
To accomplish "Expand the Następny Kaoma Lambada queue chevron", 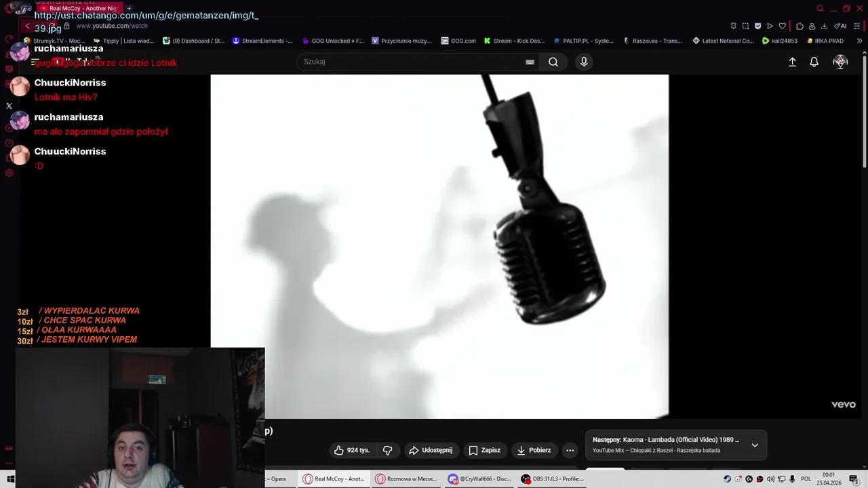I will click(x=755, y=445).
